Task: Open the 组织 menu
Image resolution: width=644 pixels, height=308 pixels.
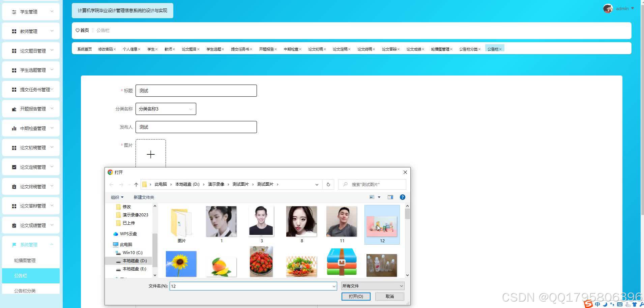Action: pos(117,197)
